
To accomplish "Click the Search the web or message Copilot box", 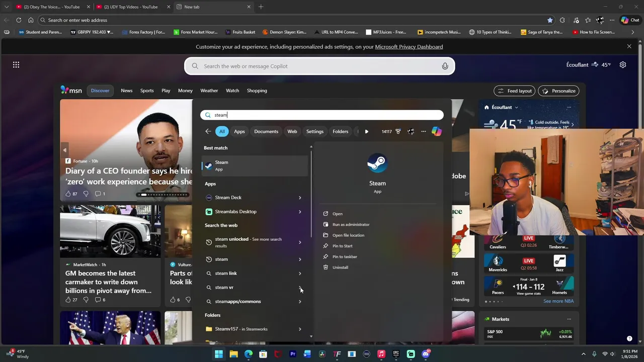I will coord(319,66).
